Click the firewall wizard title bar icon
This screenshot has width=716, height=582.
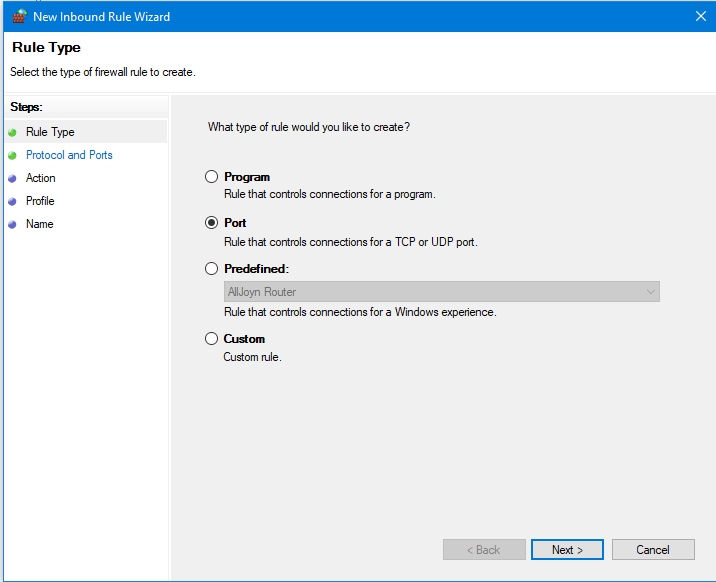[x=20, y=16]
